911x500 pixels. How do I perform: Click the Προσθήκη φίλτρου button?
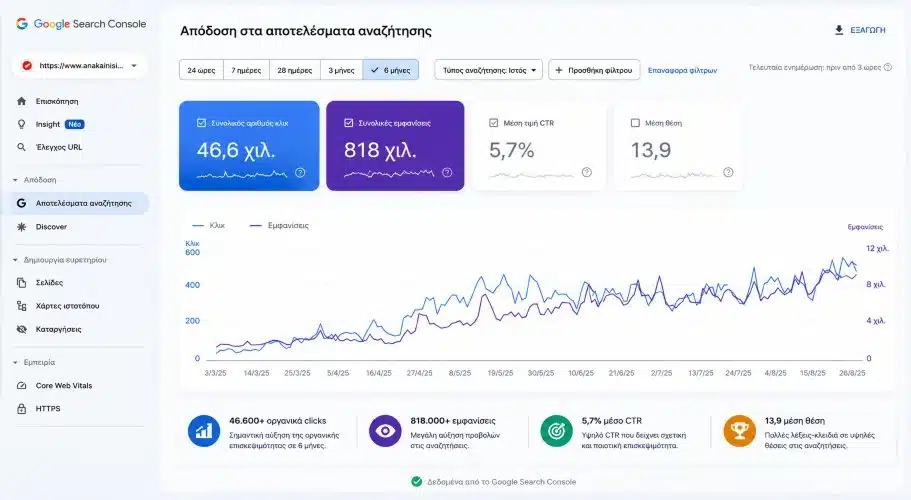(x=594, y=70)
